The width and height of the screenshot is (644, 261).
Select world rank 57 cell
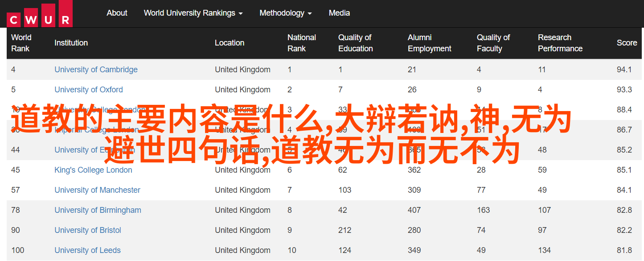pos(16,190)
